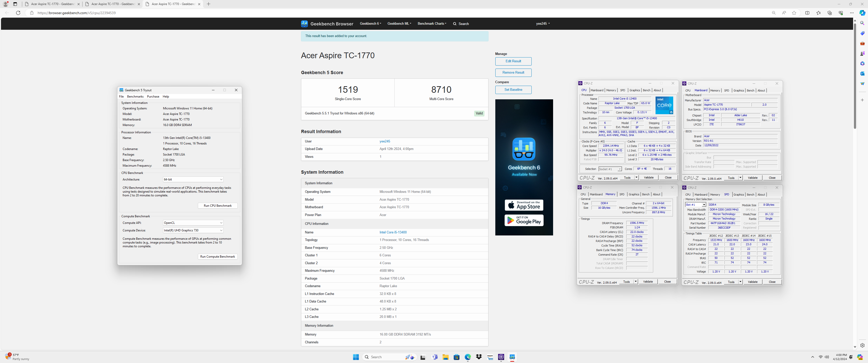
Task: Expand the Geekbench 6 dropdown menu
Action: pos(370,24)
